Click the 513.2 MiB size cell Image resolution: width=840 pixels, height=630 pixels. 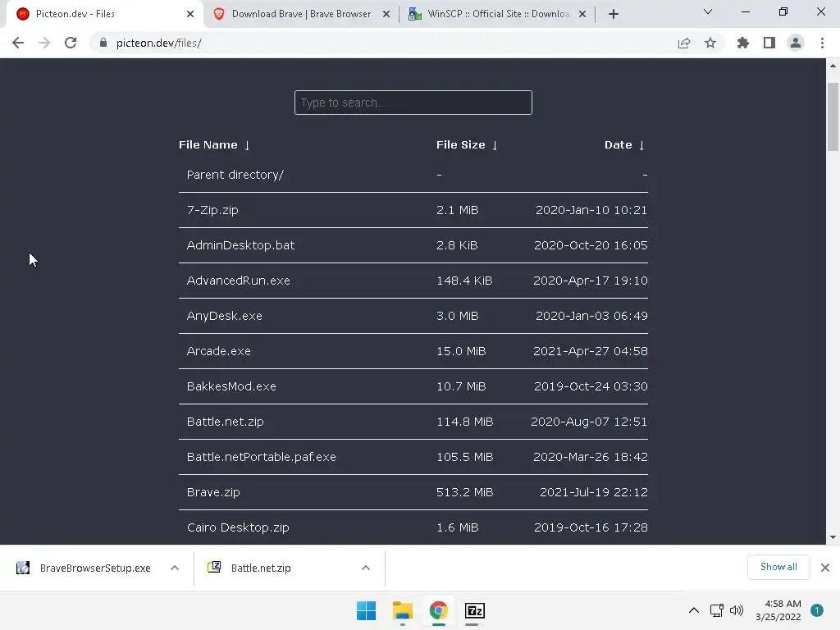(x=464, y=492)
